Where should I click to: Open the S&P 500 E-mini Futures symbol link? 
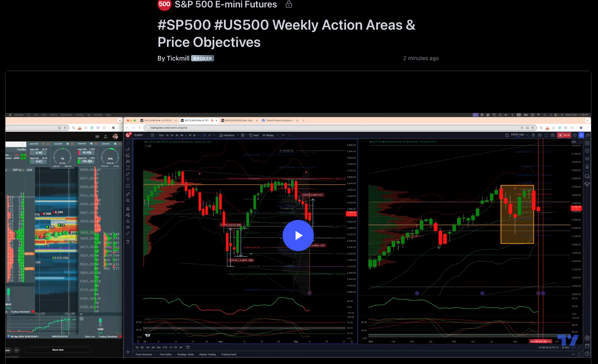pos(226,5)
